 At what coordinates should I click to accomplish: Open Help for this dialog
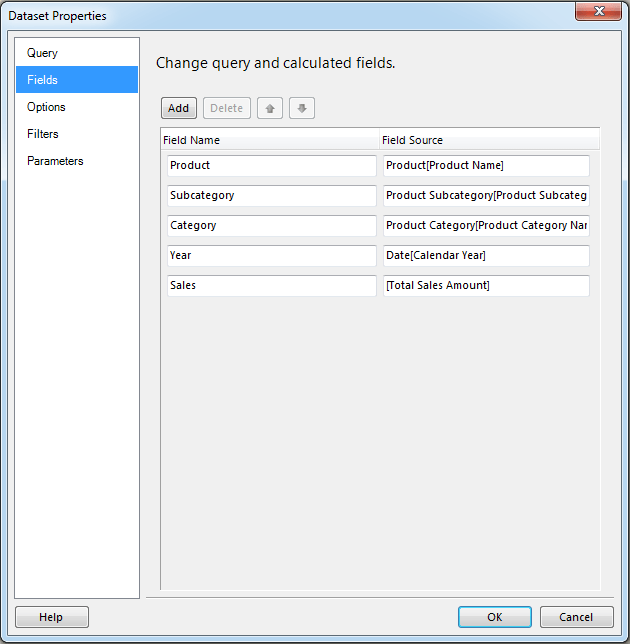click(51, 617)
